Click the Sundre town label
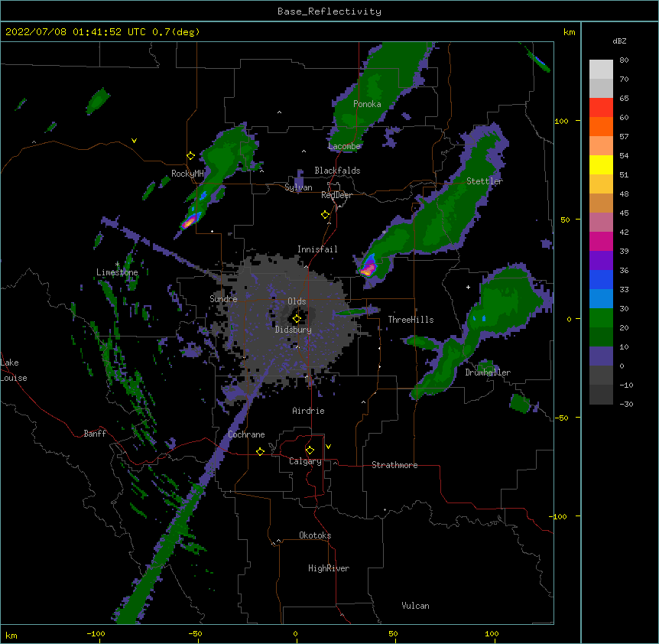This screenshot has width=659, height=644. click(223, 299)
